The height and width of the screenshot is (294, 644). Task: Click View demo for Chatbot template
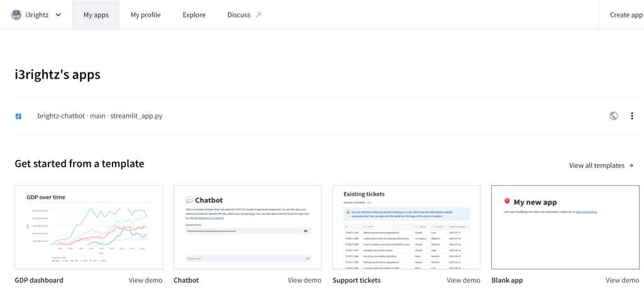304,280
